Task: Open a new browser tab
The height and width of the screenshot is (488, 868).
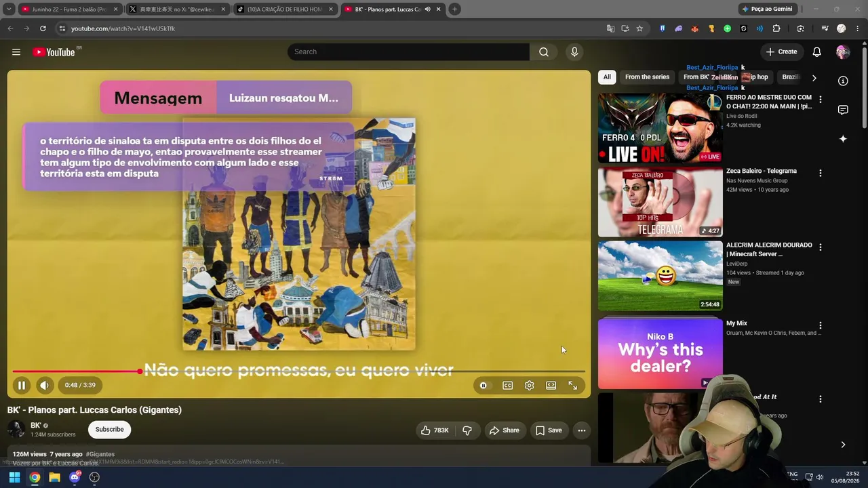Action: [454, 9]
